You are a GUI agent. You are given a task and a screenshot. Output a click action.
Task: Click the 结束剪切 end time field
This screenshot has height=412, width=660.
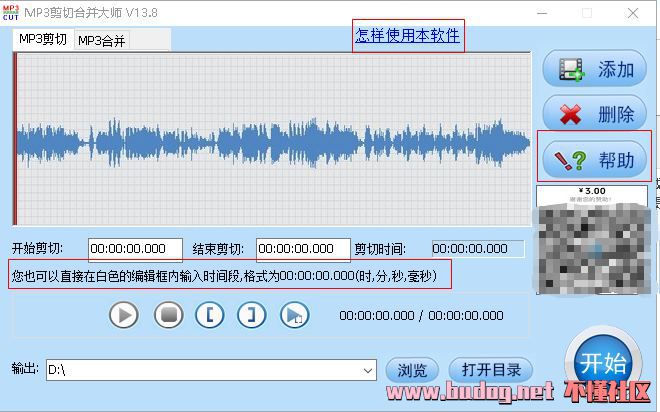pos(303,249)
